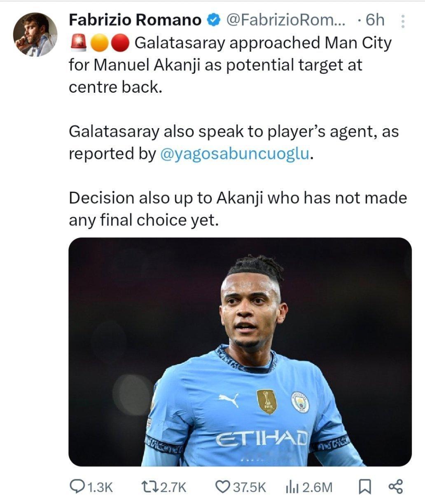
Task: Click the blue verified badge
Action: coord(213,20)
